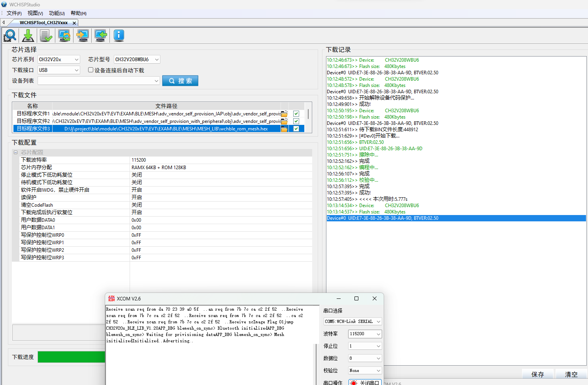Click the chip search magnifier toolbar icon
The image size is (588, 385).
click(x=10, y=36)
